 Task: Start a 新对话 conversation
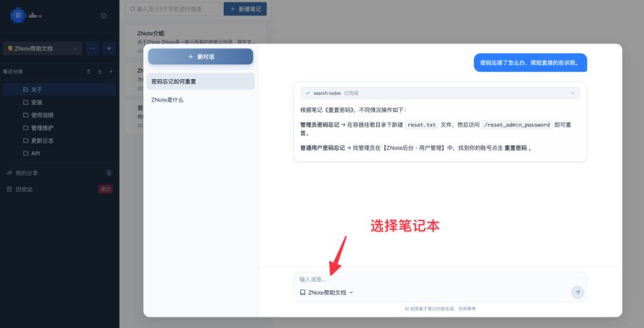pos(200,56)
